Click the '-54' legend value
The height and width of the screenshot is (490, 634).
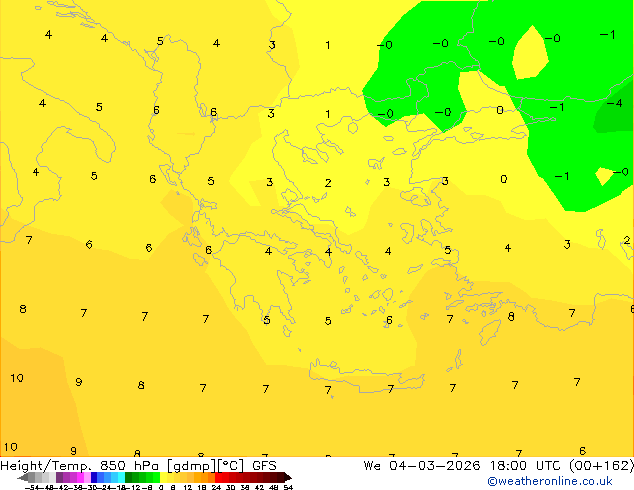click(x=32, y=487)
